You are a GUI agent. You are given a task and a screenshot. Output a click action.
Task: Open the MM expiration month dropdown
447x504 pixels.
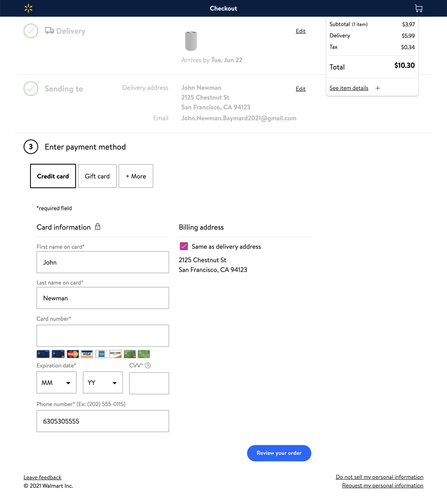[56, 382]
